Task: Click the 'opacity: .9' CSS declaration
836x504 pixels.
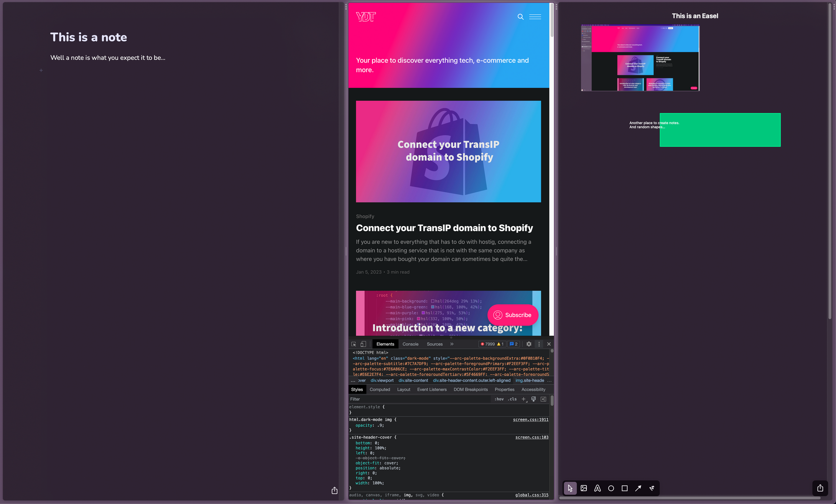Action: click(370, 425)
